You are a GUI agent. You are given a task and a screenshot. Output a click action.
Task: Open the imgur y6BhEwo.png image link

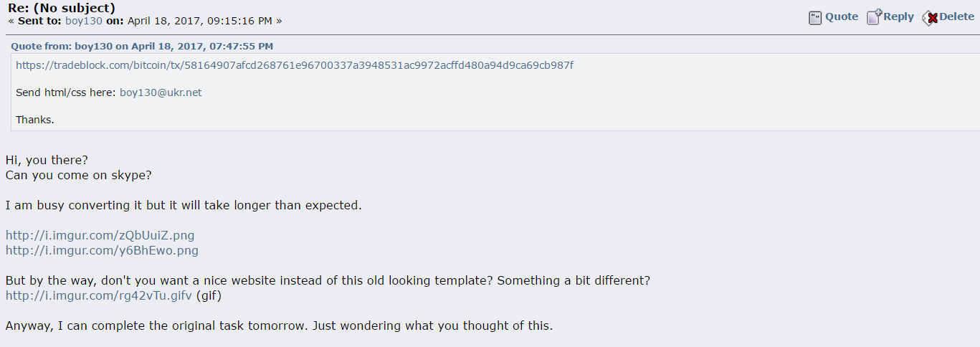(x=102, y=250)
